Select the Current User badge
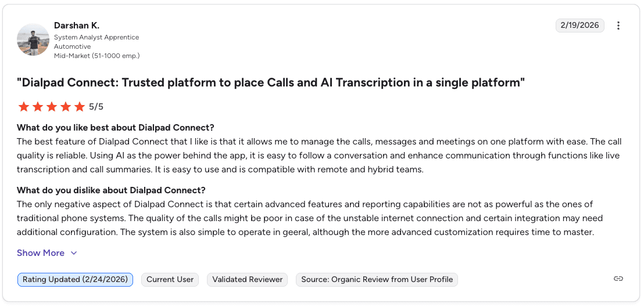Screen dimensions: 644x307 point(170,280)
